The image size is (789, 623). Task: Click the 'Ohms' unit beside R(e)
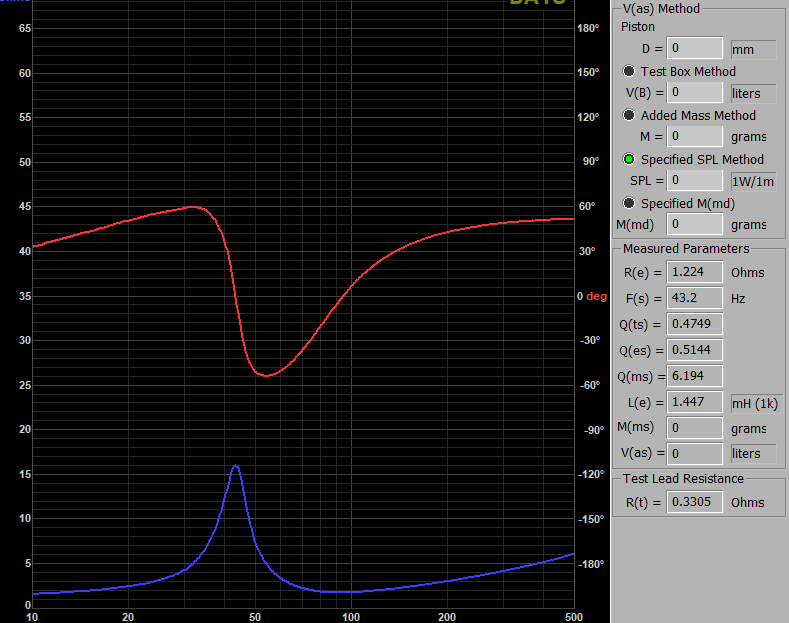[x=747, y=273]
